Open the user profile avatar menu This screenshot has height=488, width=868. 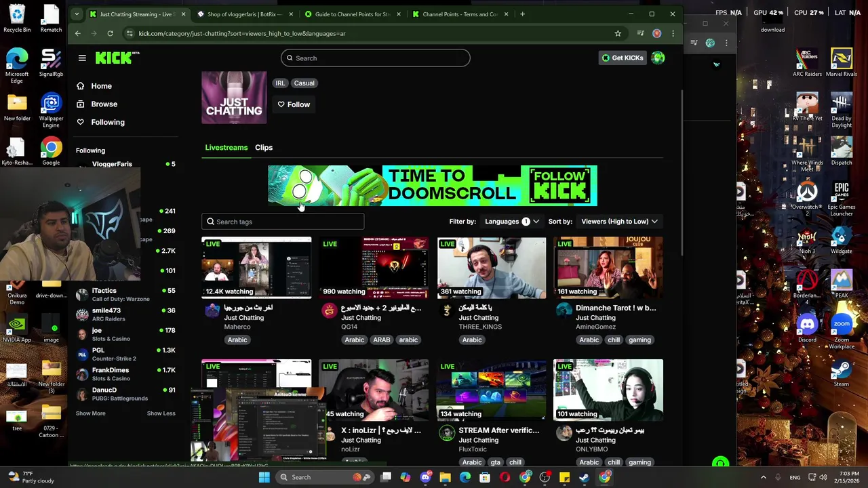658,58
